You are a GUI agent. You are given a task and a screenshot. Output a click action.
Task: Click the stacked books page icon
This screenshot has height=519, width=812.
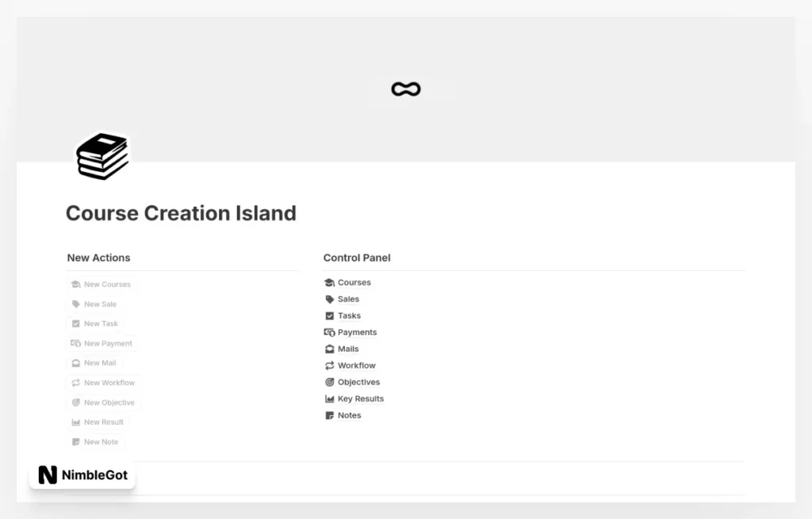tap(102, 156)
